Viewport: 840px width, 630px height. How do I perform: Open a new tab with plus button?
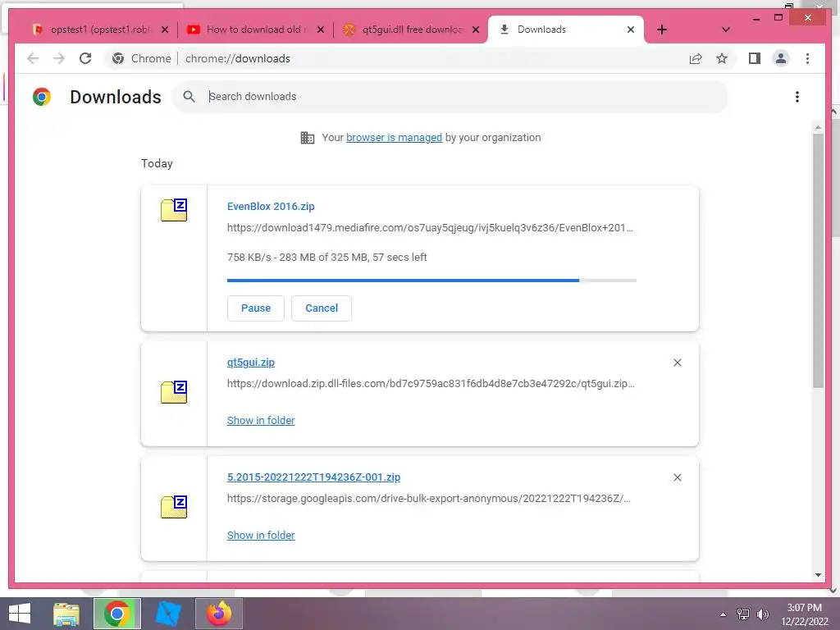click(662, 30)
